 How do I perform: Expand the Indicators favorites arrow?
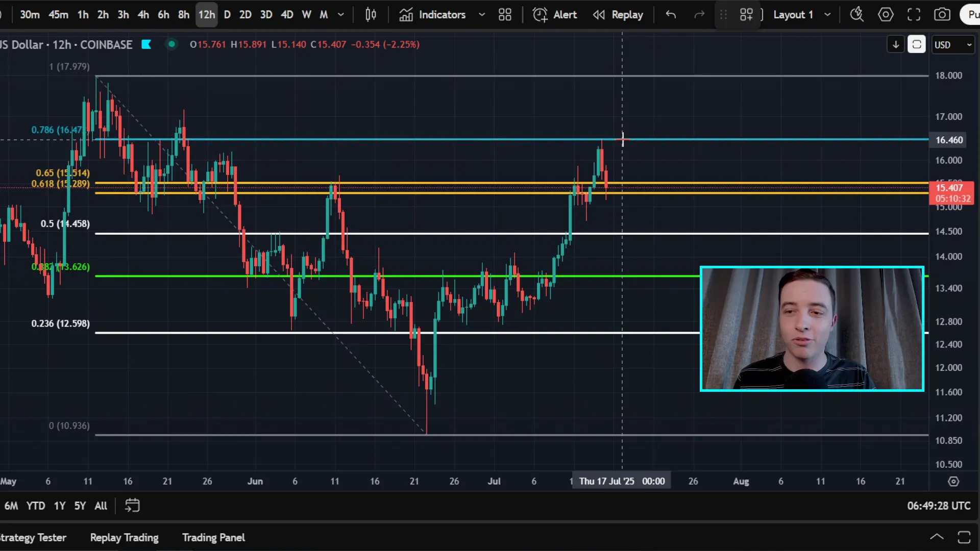pos(481,15)
